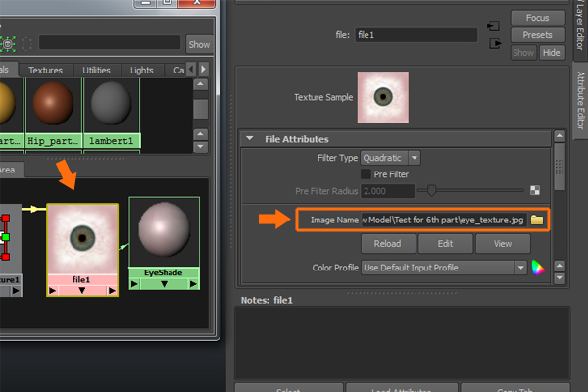Collapse the File Attributes section
The image size is (588, 392).
pyautogui.click(x=250, y=139)
